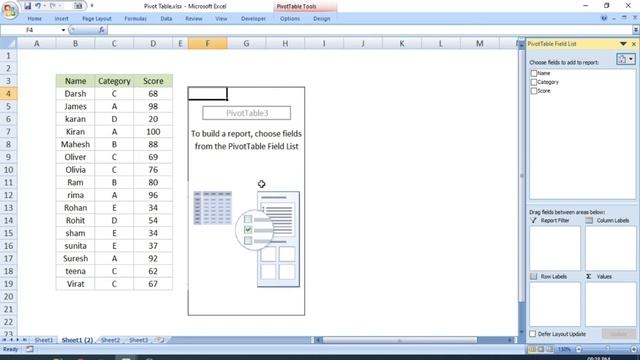
Task: Open the PivotTable Design tab
Action: point(322,19)
